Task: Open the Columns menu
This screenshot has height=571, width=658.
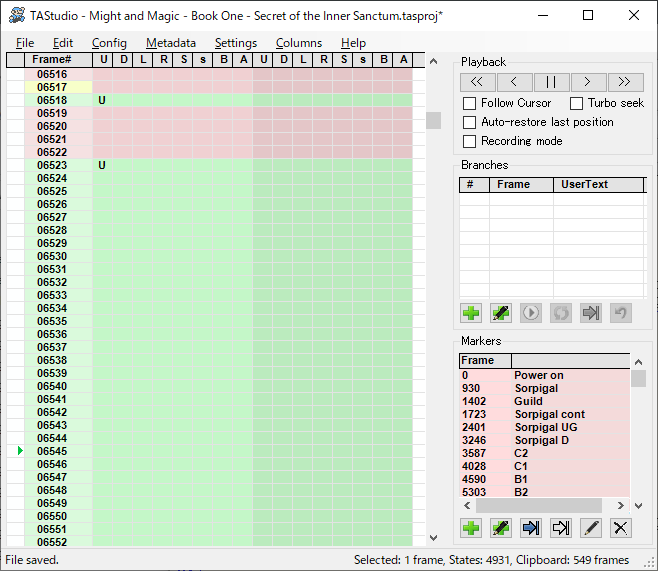Action: (x=299, y=43)
